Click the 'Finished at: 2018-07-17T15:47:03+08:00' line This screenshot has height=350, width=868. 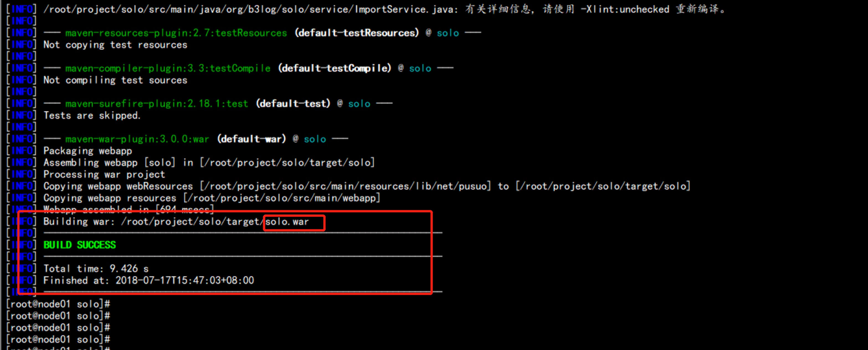tap(149, 280)
